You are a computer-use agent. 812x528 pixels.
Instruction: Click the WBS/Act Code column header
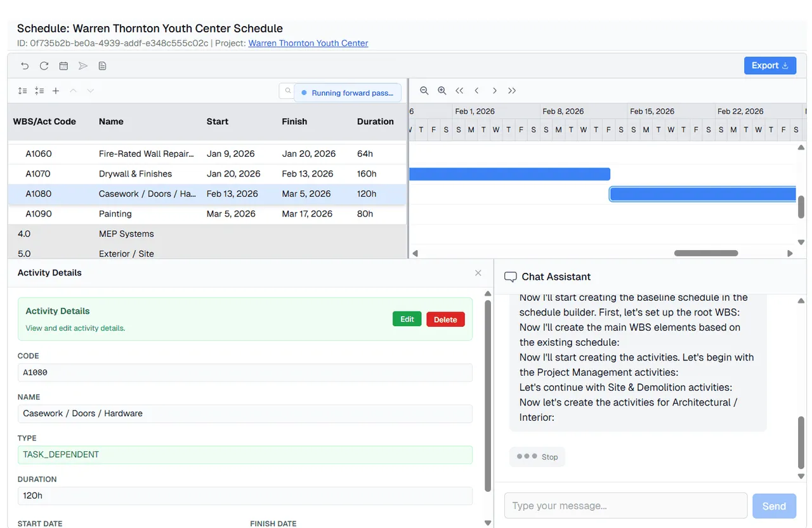pos(44,121)
